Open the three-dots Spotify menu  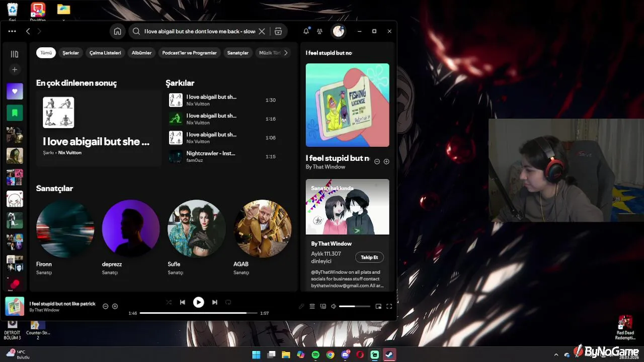(x=12, y=31)
